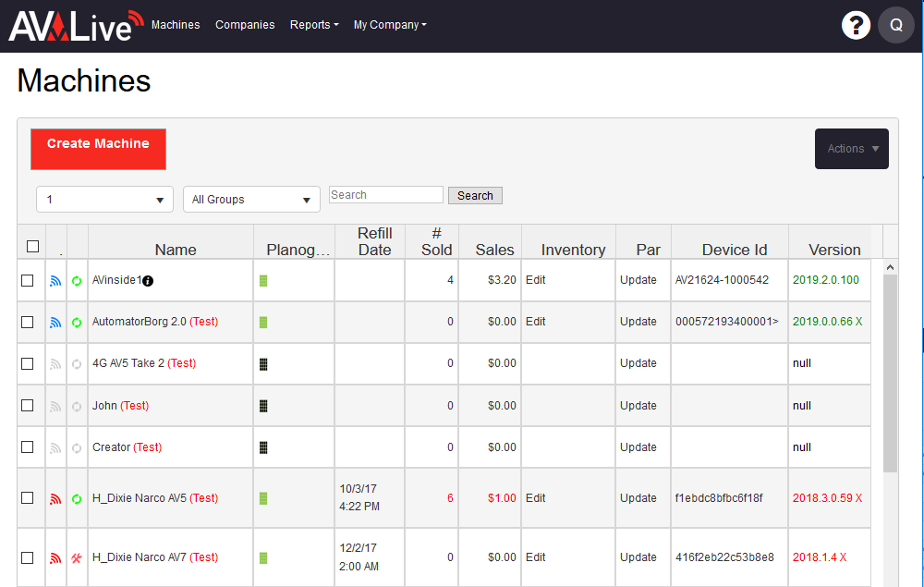Go to Companies in the navigation bar

245,25
